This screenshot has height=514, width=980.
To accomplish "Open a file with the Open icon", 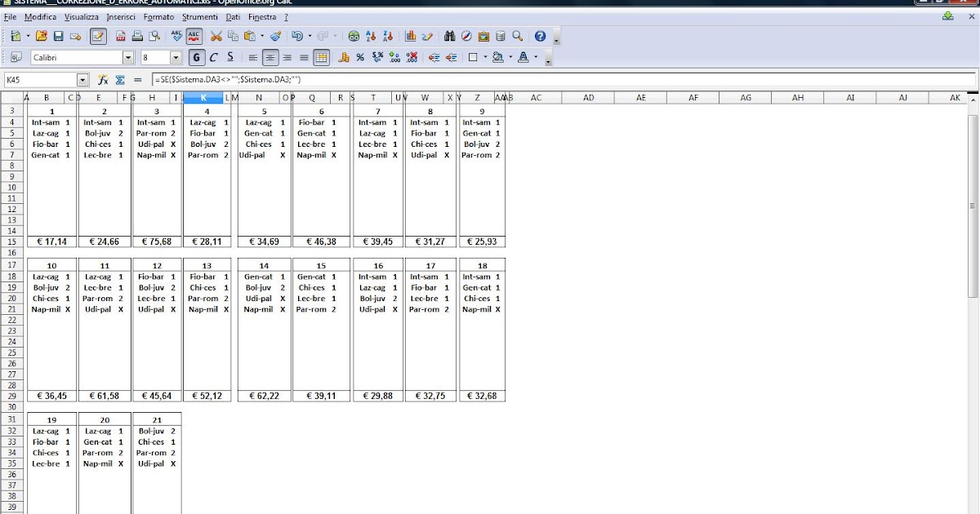I will coord(41,36).
